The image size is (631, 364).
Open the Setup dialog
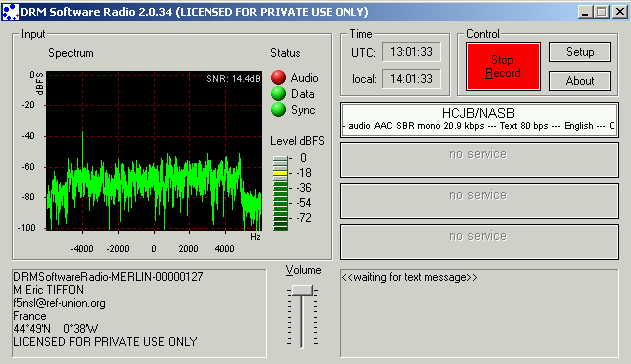pyautogui.click(x=580, y=52)
